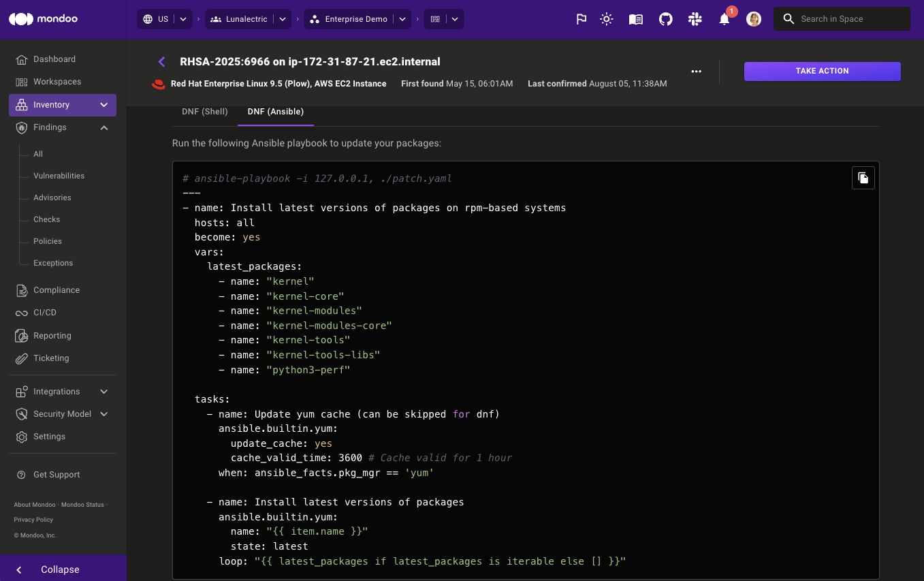Image resolution: width=924 pixels, height=581 pixels.
Task: Click the "state: latest" line
Action: click(269, 546)
